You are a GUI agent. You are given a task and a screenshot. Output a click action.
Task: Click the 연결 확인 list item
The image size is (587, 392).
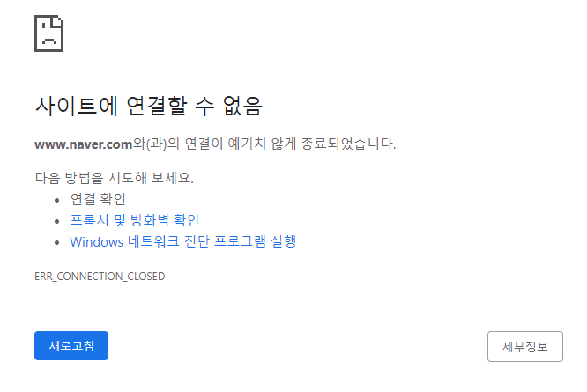(x=98, y=199)
